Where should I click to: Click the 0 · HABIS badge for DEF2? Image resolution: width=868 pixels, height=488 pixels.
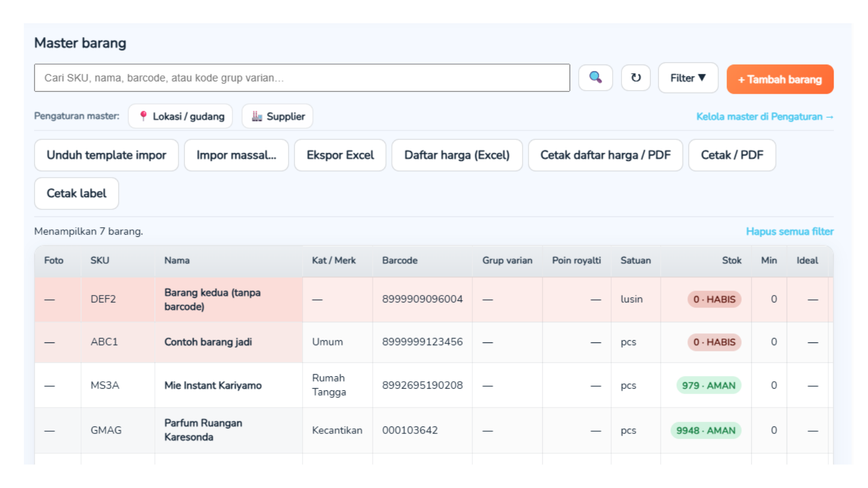714,299
